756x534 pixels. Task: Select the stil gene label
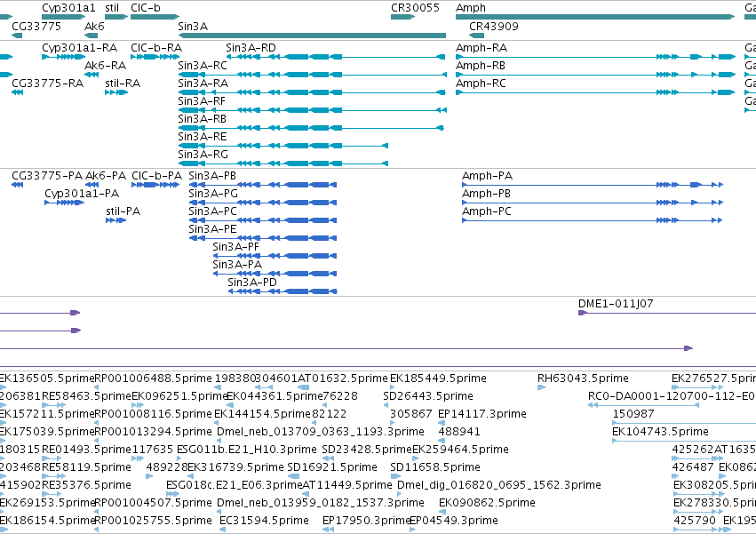coord(112,8)
